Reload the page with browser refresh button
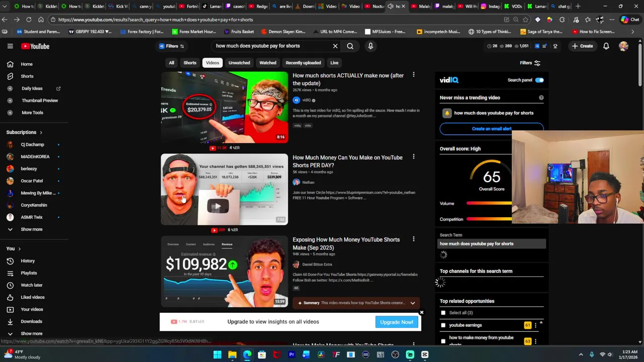The height and width of the screenshot is (362, 644). coord(29,20)
